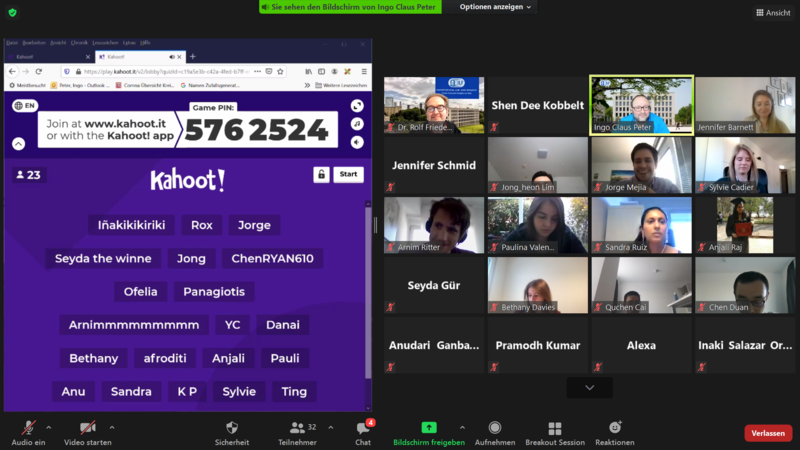The height and width of the screenshot is (450, 800).
Task: Open the Bearbeiten menu
Action: coord(34,43)
